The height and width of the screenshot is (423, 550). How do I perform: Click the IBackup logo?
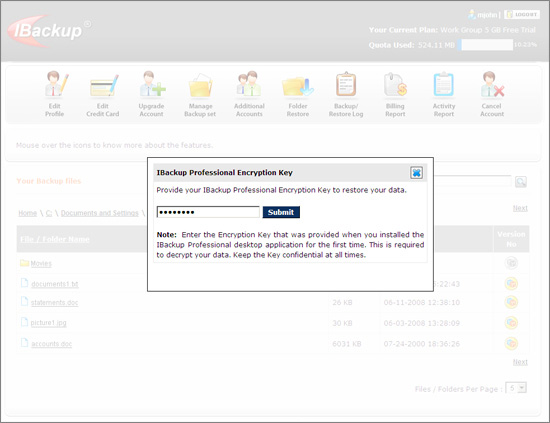pyautogui.click(x=49, y=31)
